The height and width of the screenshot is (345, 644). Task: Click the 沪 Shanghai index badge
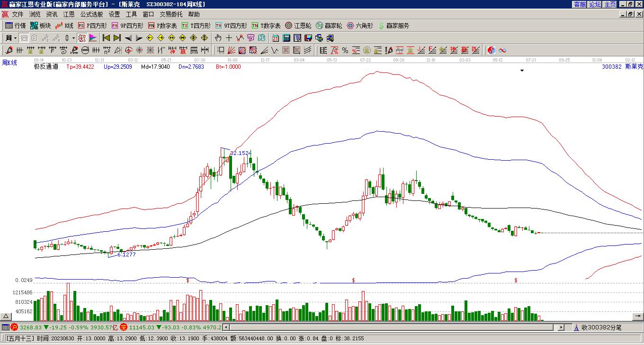(14, 327)
